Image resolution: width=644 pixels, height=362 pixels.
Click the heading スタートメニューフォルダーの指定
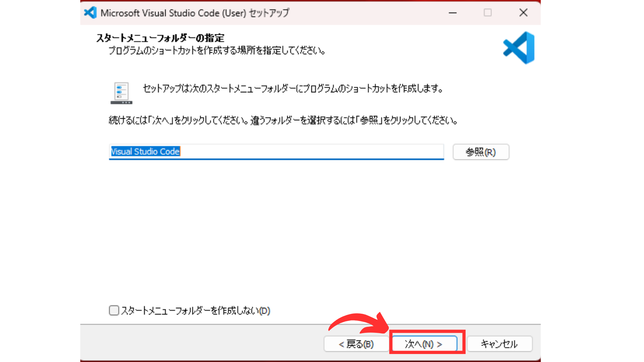pos(160,38)
